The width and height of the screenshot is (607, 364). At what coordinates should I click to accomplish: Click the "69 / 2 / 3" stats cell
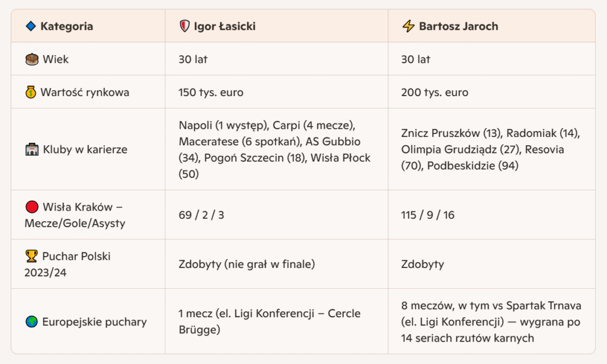pos(202,215)
